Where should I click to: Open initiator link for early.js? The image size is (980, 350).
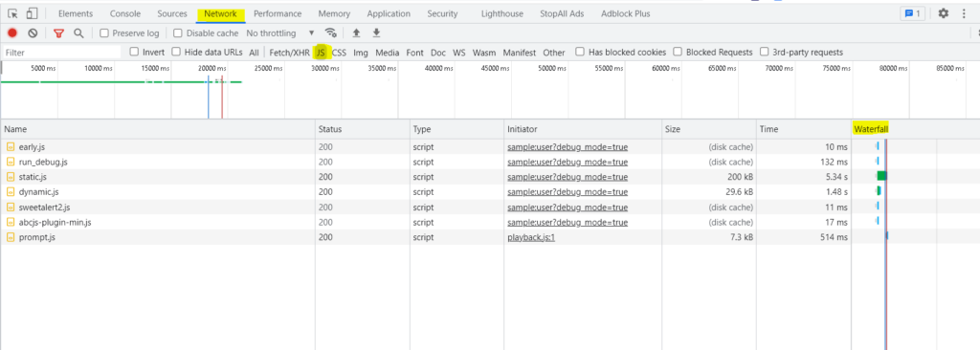pyautogui.click(x=568, y=147)
